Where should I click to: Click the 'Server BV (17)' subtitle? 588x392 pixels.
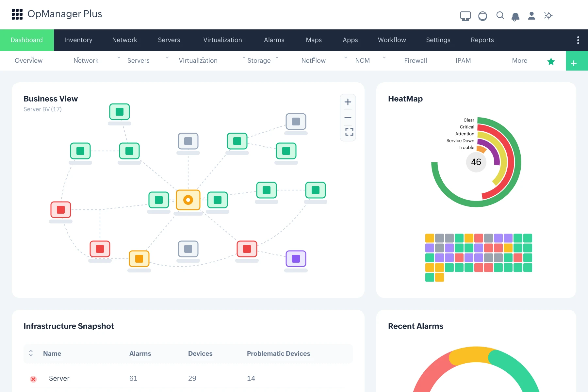(x=42, y=109)
